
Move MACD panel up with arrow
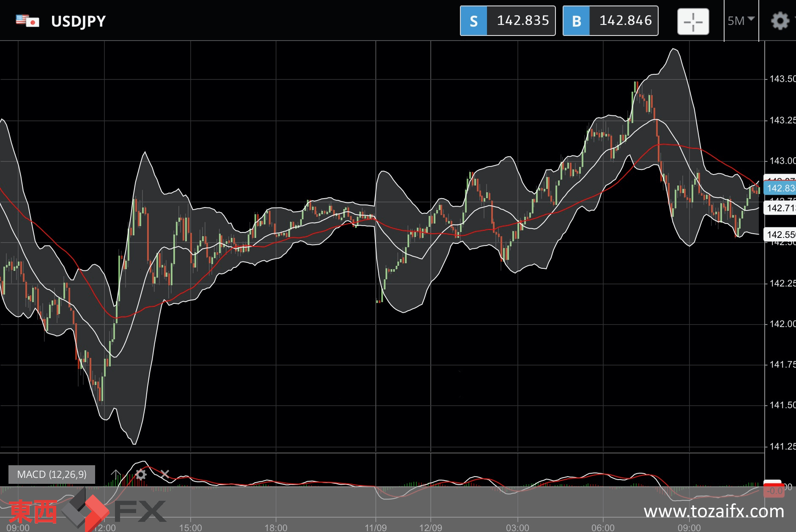click(116, 474)
